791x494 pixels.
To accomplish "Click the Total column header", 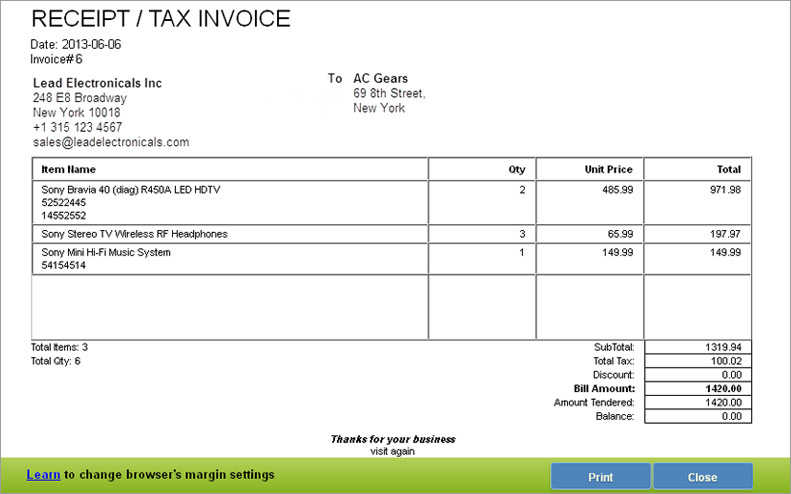I will click(729, 170).
